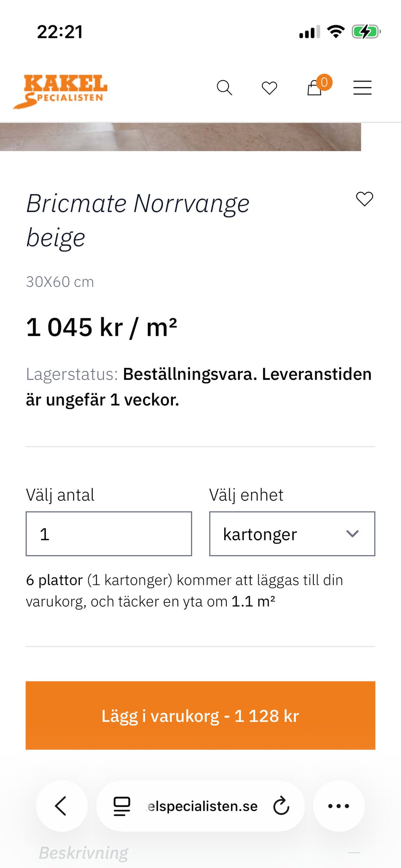Open the wishlist heart in header
401x868 pixels.
(x=269, y=88)
